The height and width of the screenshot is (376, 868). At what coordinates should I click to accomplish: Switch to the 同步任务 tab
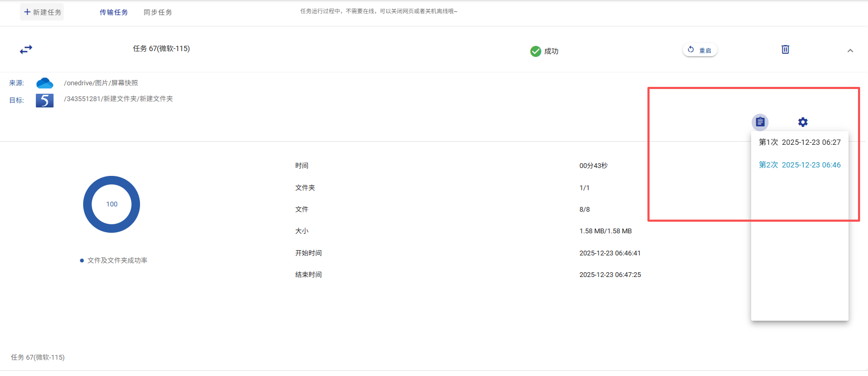158,12
